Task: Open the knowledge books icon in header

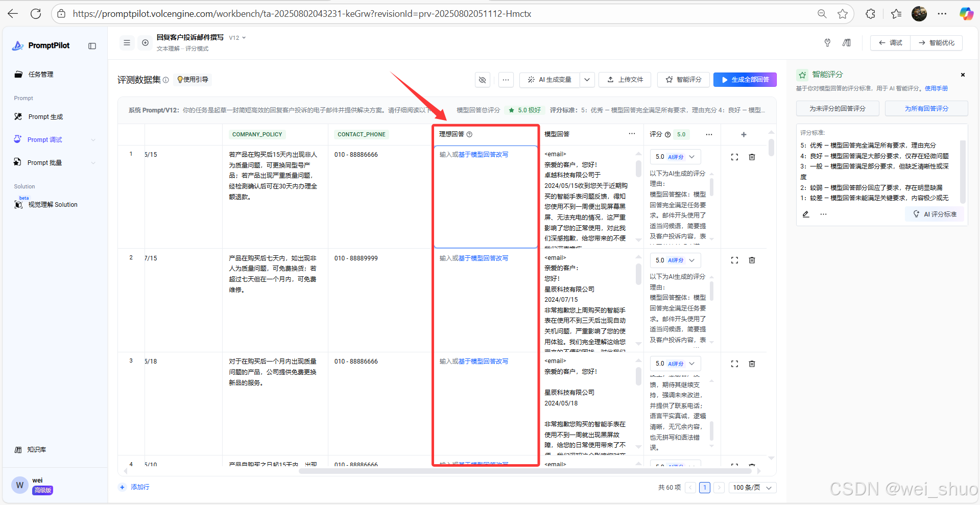Action: pyautogui.click(x=847, y=43)
